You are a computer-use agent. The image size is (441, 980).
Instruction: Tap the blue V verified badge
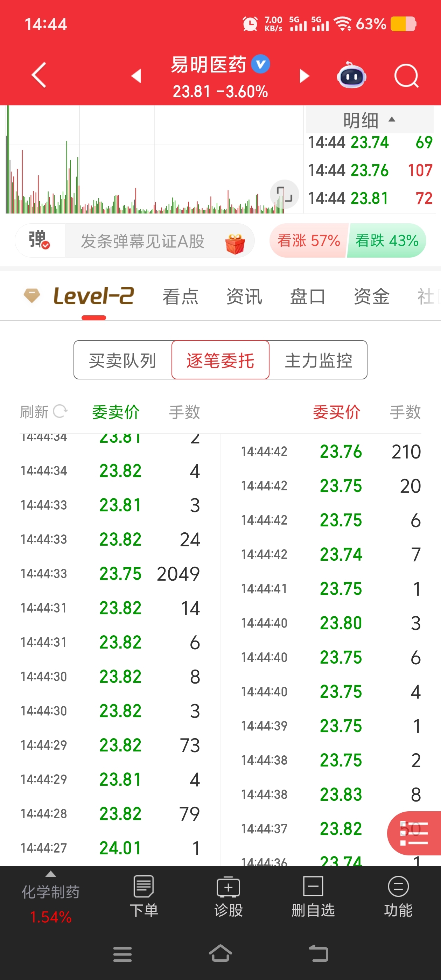[261, 64]
